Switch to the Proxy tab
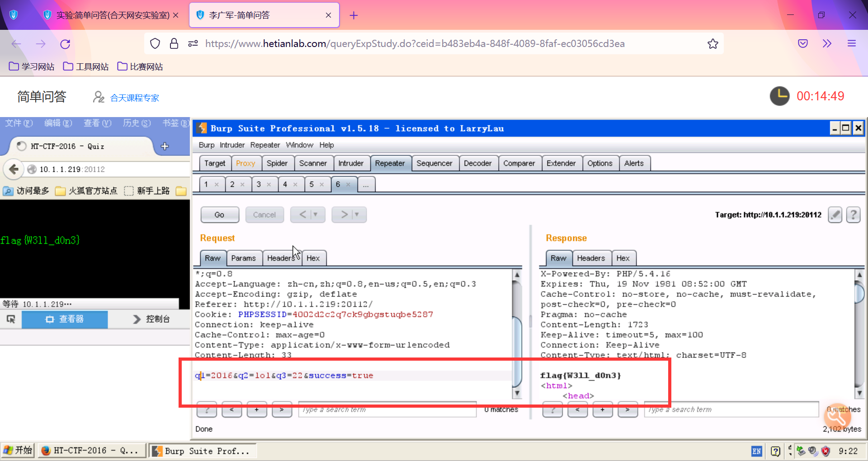Screen dimensions: 868x461 (245, 164)
